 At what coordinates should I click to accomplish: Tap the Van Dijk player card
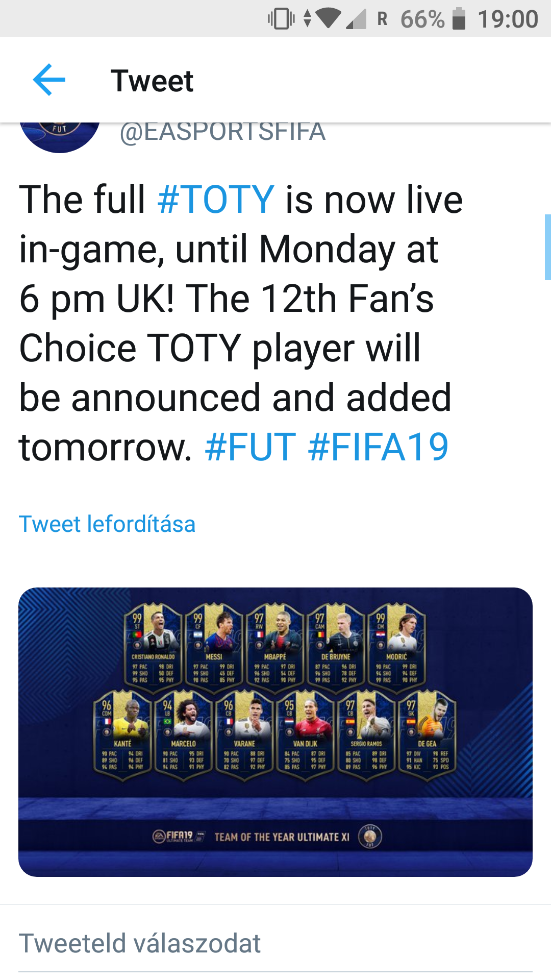pyautogui.click(x=305, y=733)
